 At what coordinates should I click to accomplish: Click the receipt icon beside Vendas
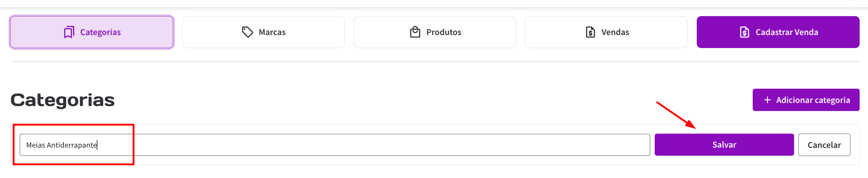590,32
